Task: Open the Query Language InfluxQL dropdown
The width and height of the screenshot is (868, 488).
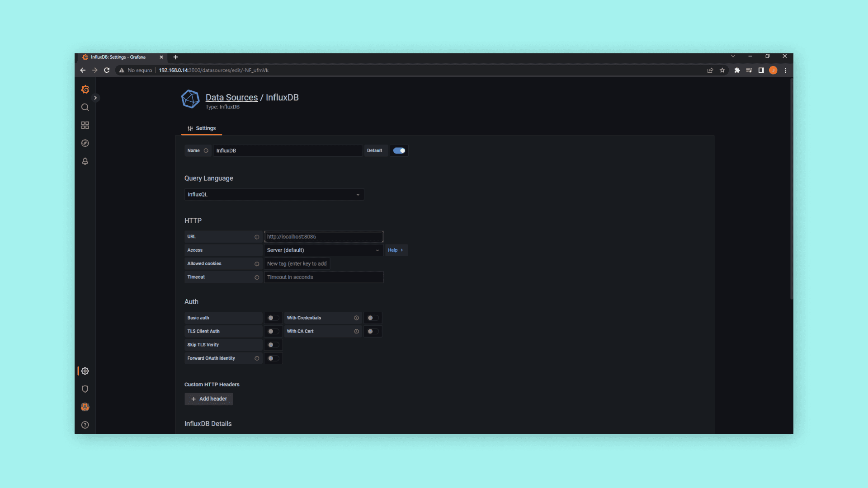Action: click(x=274, y=195)
